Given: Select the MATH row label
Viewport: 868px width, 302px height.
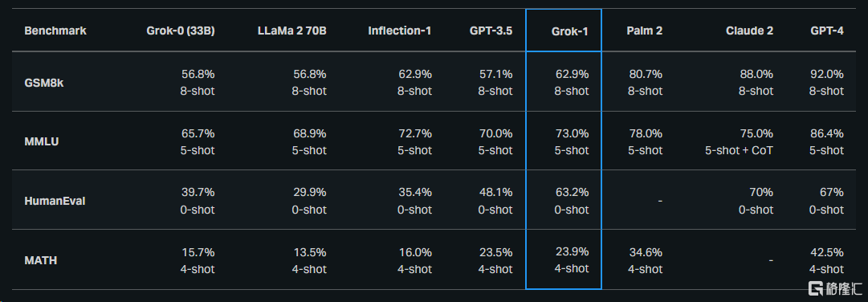Looking at the screenshot, I should click(x=40, y=260).
